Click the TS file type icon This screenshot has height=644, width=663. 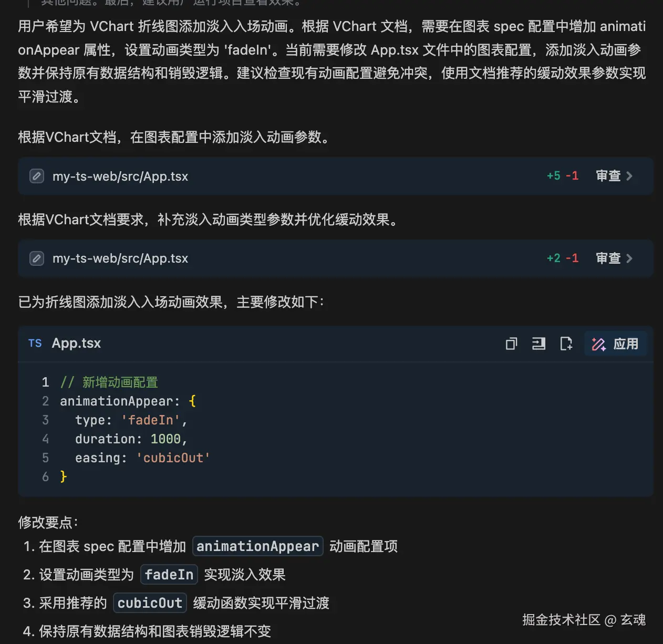click(35, 343)
